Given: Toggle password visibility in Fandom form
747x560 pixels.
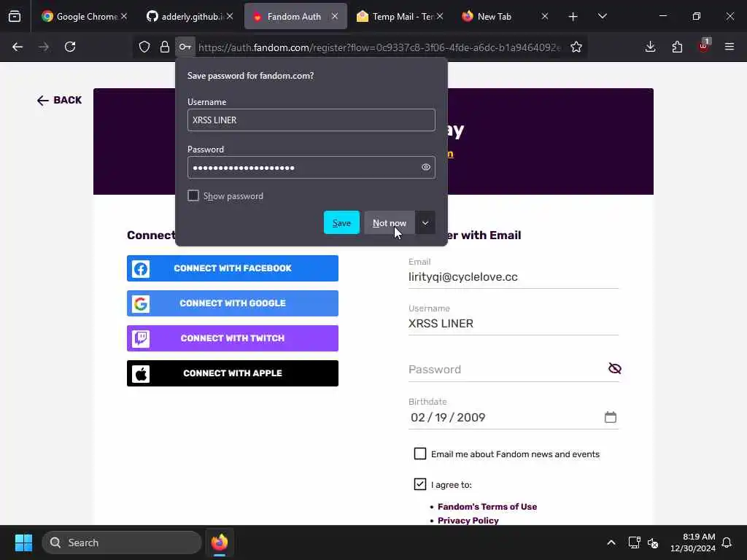Looking at the screenshot, I should pyautogui.click(x=614, y=368).
